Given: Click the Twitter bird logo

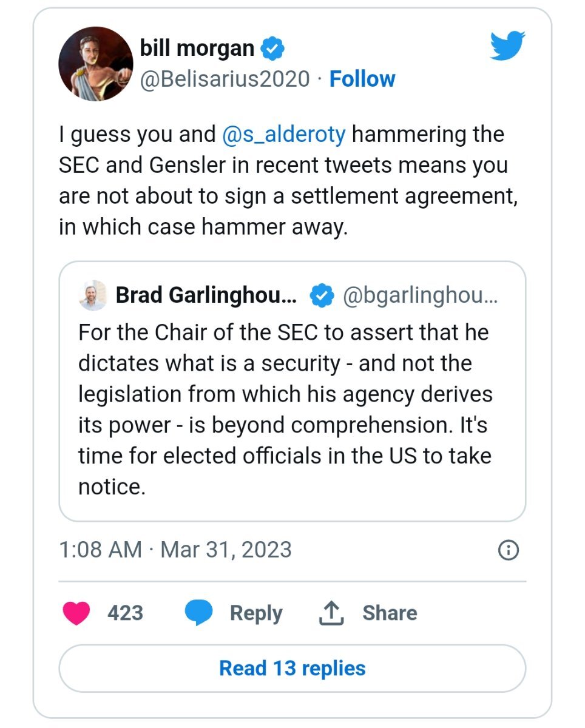Looking at the screenshot, I should [x=507, y=46].
